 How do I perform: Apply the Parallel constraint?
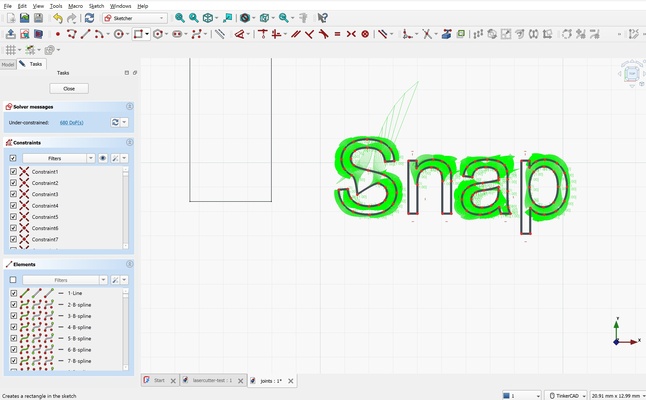[295, 34]
